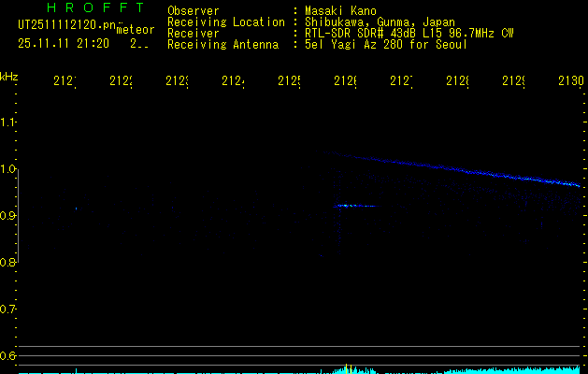This screenshot has height=374, width=588.
Task: Click the "Observer" field label
Action: (194, 11)
